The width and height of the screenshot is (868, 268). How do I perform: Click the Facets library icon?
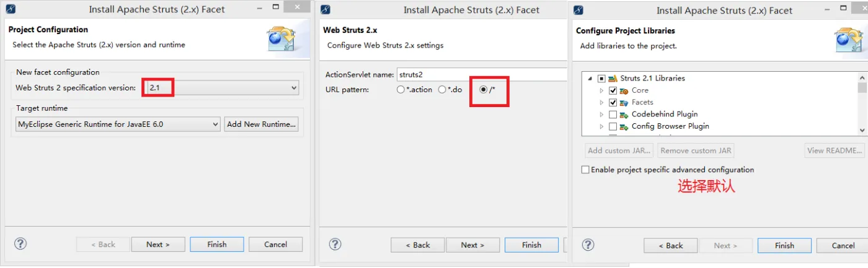(x=624, y=103)
